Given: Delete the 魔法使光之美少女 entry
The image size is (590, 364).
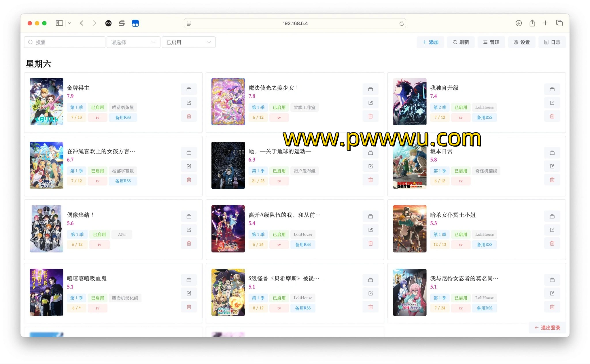Looking at the screenshot, I should 370,116.
